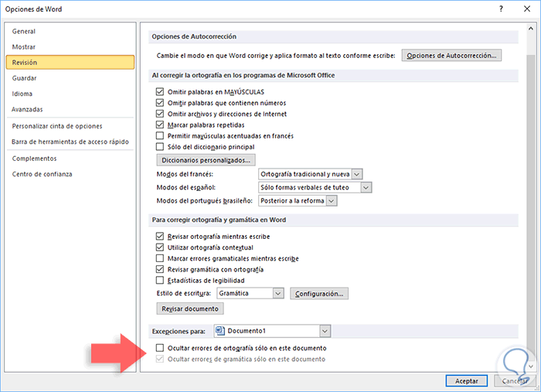Click the scrollbar up arrow

(531, 29)
